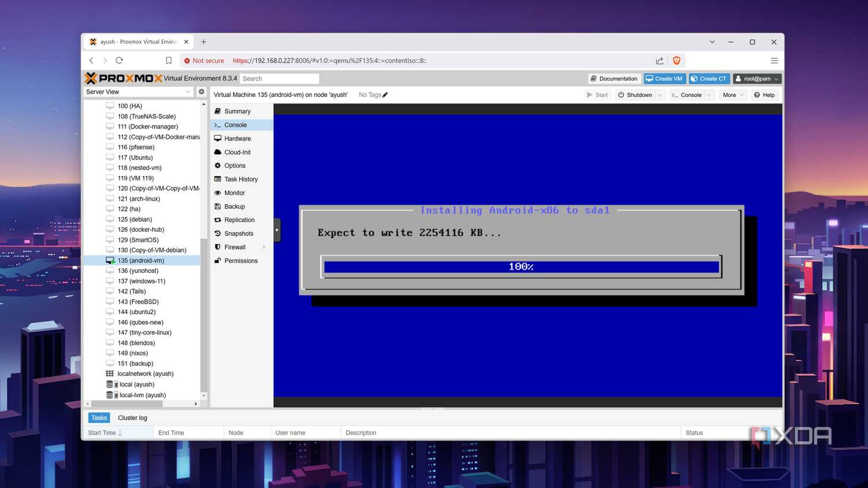
Task: Select the Console menu item
Action: click(241, 125)
